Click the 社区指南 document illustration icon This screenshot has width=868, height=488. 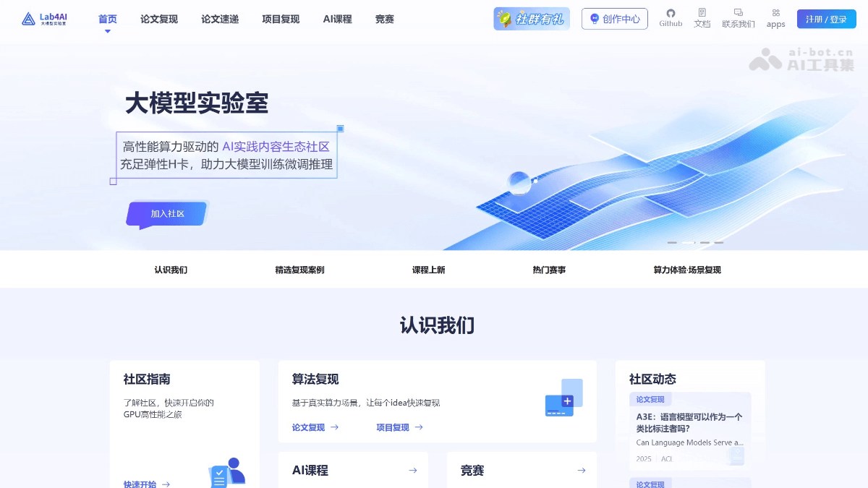point(226,473)
